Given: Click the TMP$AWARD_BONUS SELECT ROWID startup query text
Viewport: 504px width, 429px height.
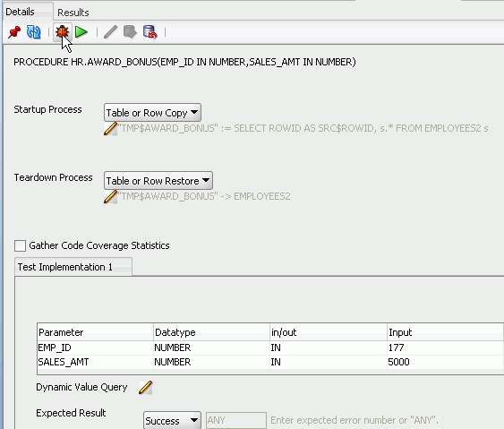Looking at the screenshot, I should pos(303,128).
